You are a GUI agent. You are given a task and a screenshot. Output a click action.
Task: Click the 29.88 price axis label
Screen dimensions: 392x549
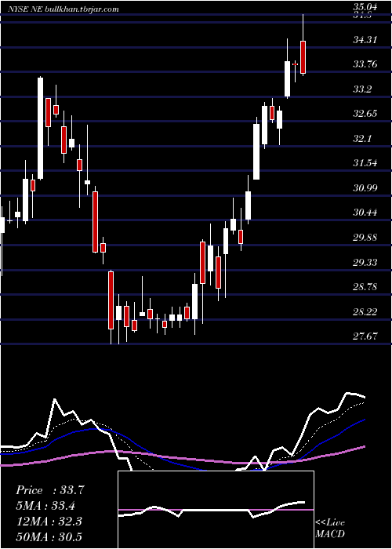click(x=365, y=238)
